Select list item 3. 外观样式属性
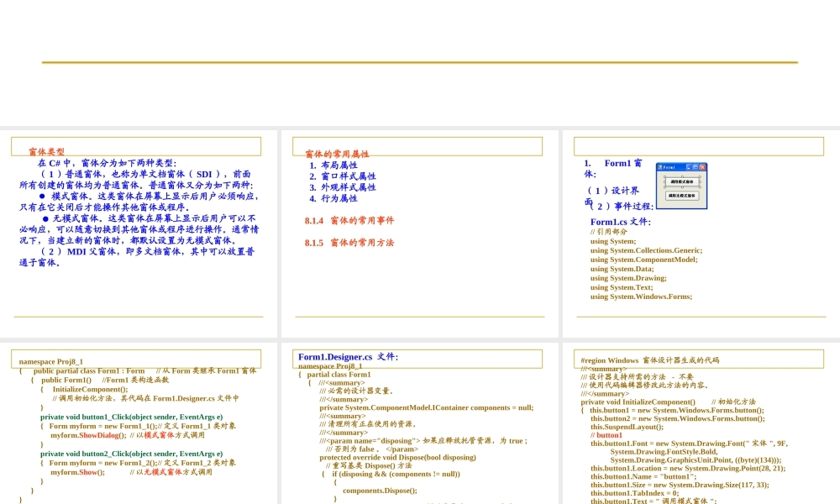 (x=343, y=187)
